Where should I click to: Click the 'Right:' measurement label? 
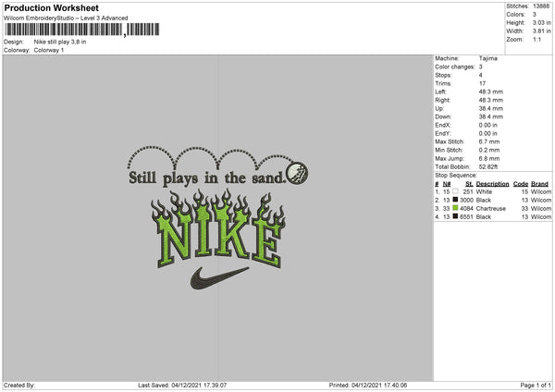(x=442, y=100)
